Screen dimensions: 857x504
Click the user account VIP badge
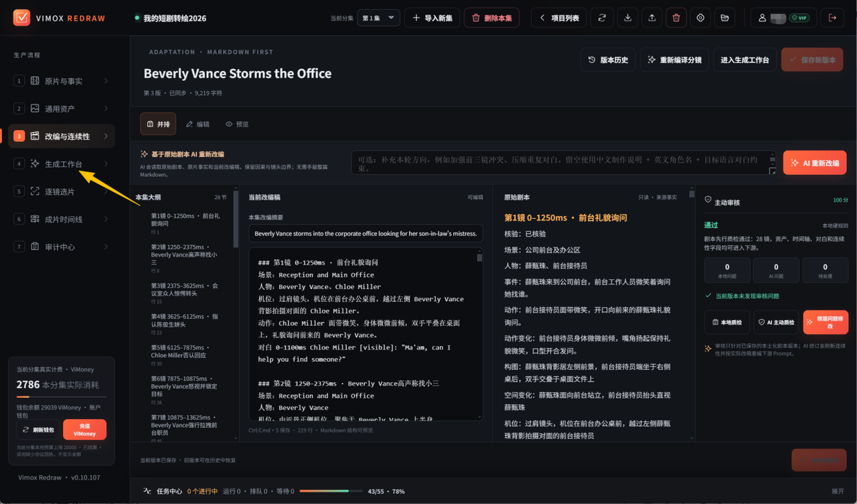click(799, 18)
